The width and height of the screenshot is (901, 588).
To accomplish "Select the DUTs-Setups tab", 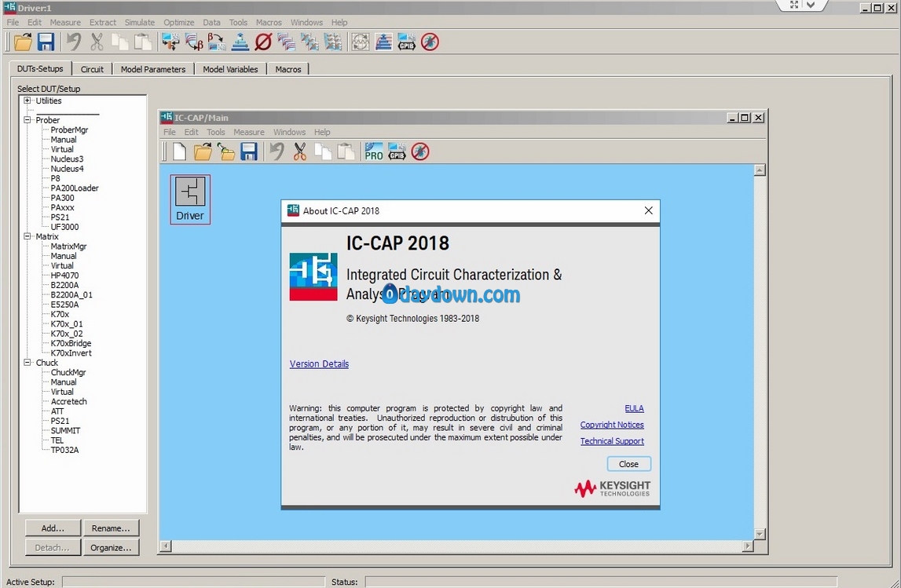I will pos(40,68).
